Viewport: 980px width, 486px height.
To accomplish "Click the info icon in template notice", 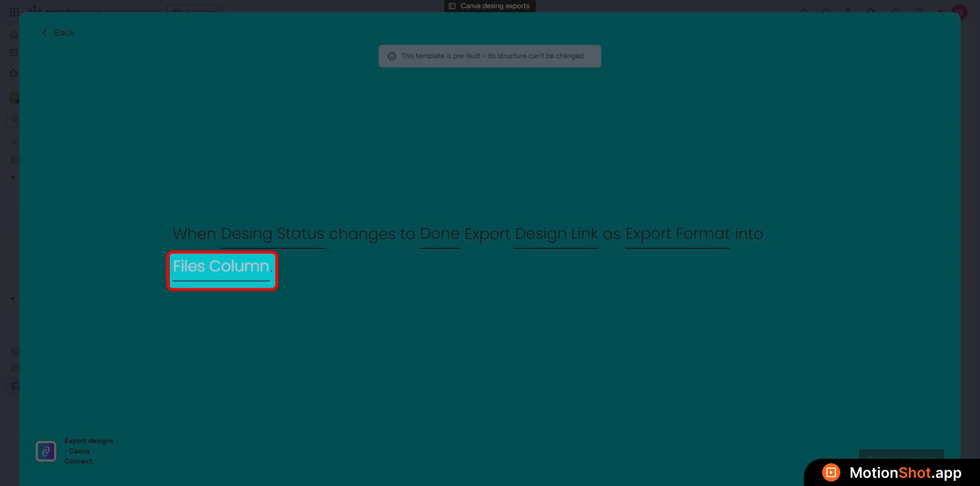I will [392, 56].
